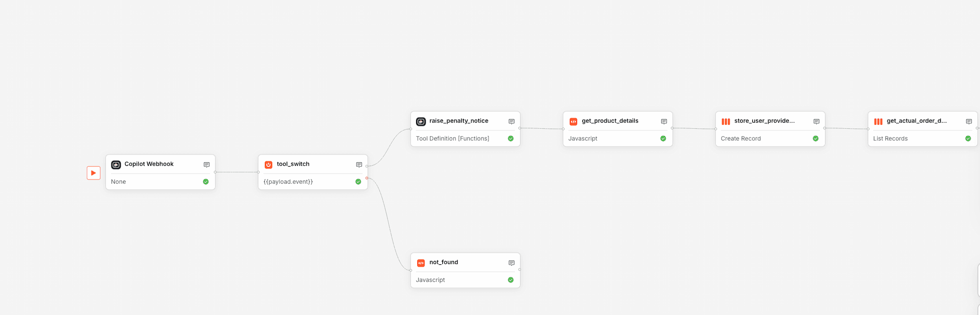980x315 pixels.
Task: Click Create Record label on store_user_provide node
Action: [x=740, y=138]
